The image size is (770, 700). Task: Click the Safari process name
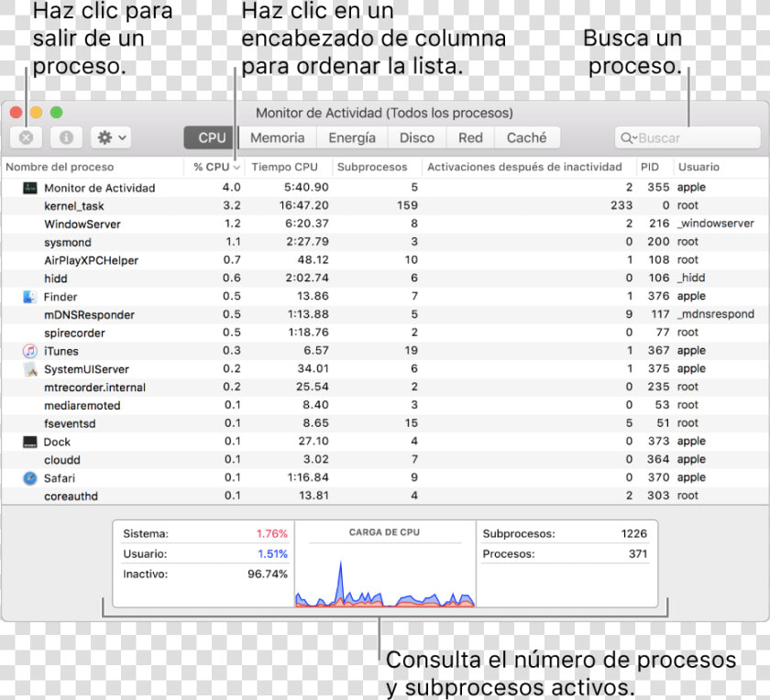coord(60,478)
